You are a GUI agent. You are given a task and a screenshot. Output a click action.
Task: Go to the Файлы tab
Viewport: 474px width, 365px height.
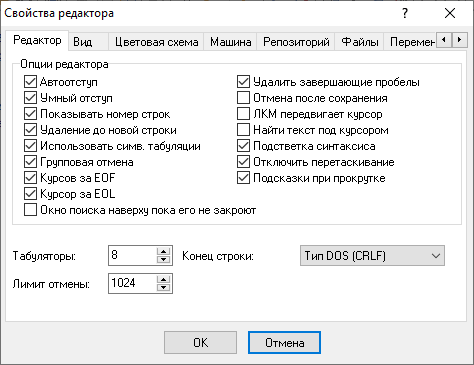point(360,42)
